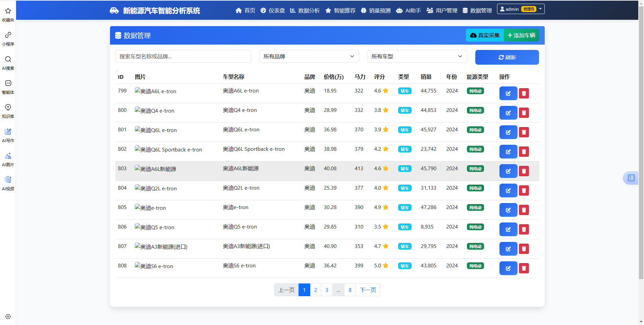Open AI助手 in navigation bar
The width and height of the screenshot is (644, 325).
(409, 11)
